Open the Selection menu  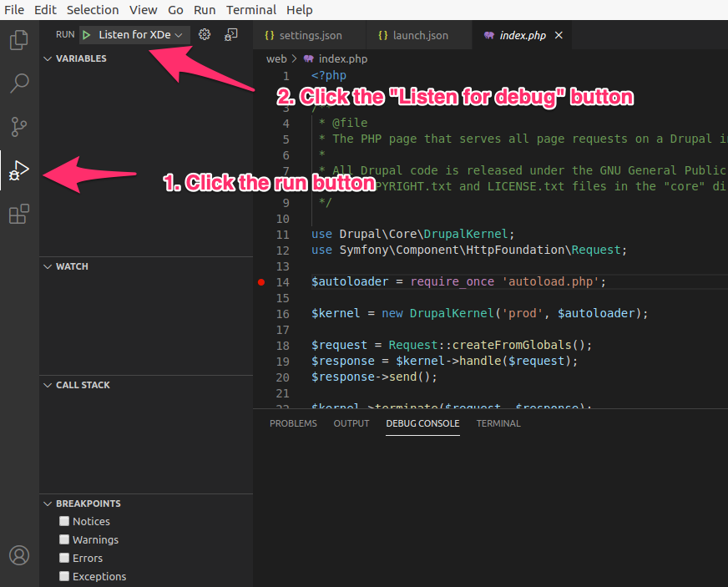pos(93,10)
